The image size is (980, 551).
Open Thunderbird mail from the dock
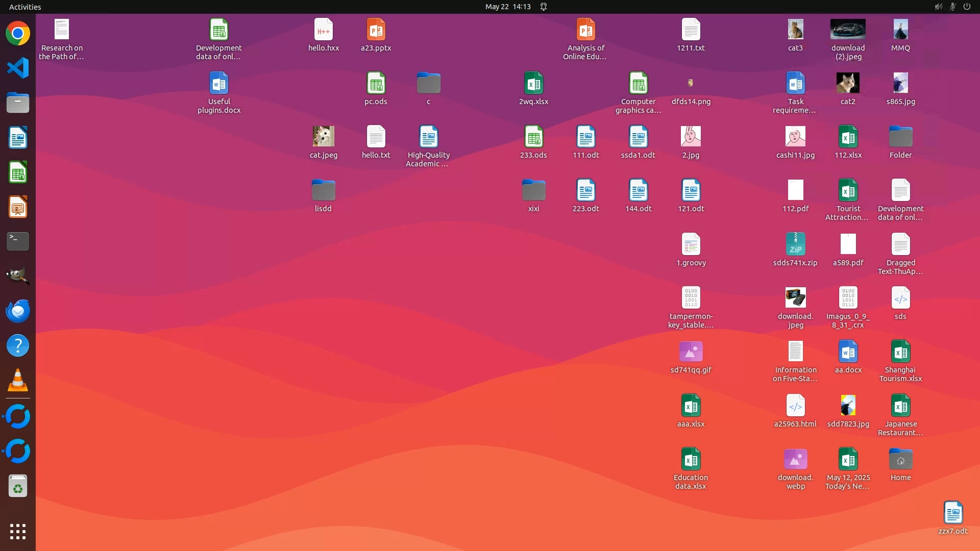coord(18,311)
